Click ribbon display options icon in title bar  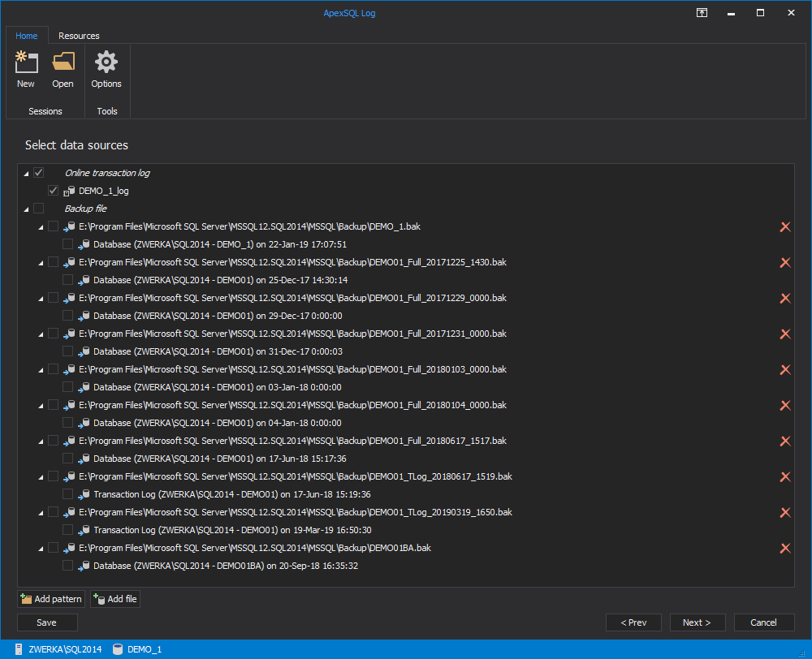tap(702, 13)
